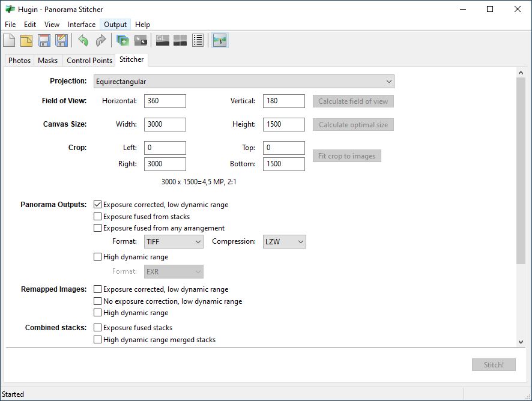This screenshot has width=532, height=401.
Task: Click the Horizontal field of view input
Action: tap(165, 101)
